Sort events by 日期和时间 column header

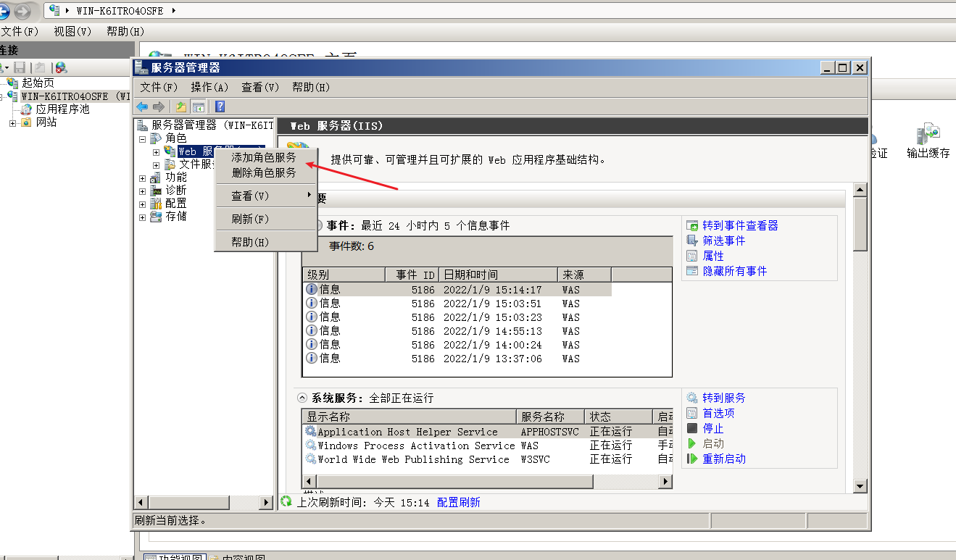click(x=499, y=275)
